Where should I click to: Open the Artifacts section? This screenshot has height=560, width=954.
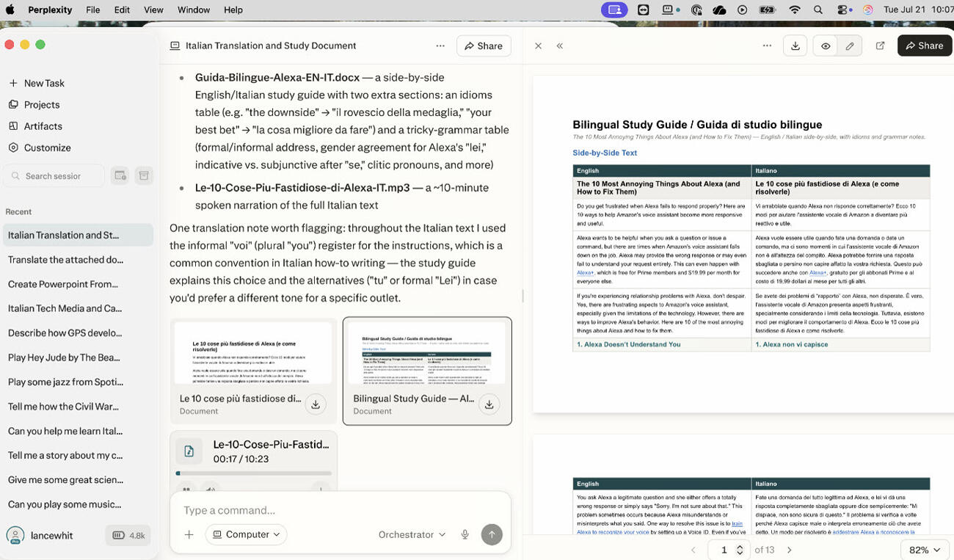coord(35,126)
